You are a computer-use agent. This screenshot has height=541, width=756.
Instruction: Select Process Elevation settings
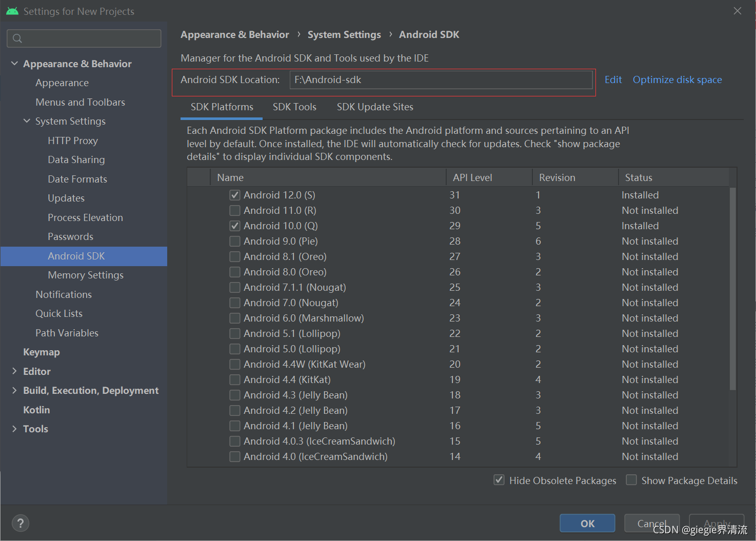click(84, 217)
